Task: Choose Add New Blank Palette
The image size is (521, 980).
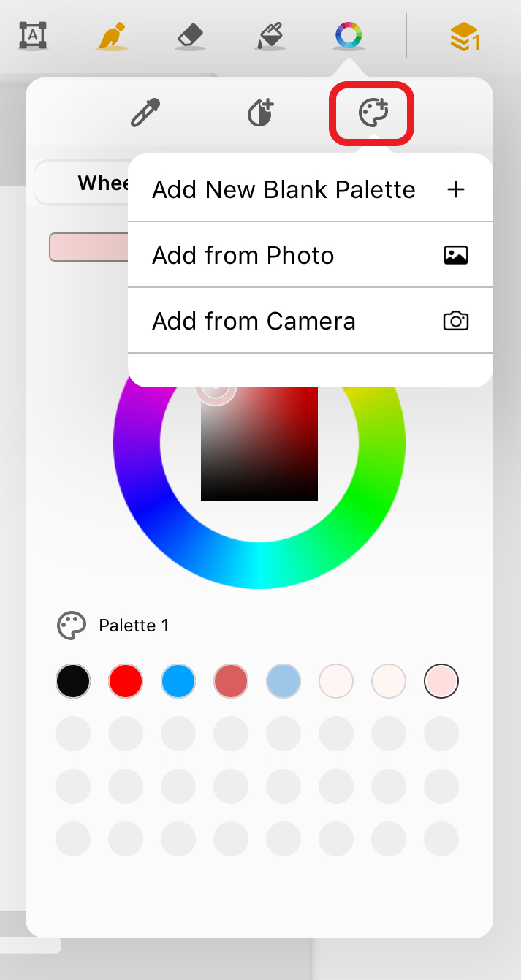Action: point(310,190)
